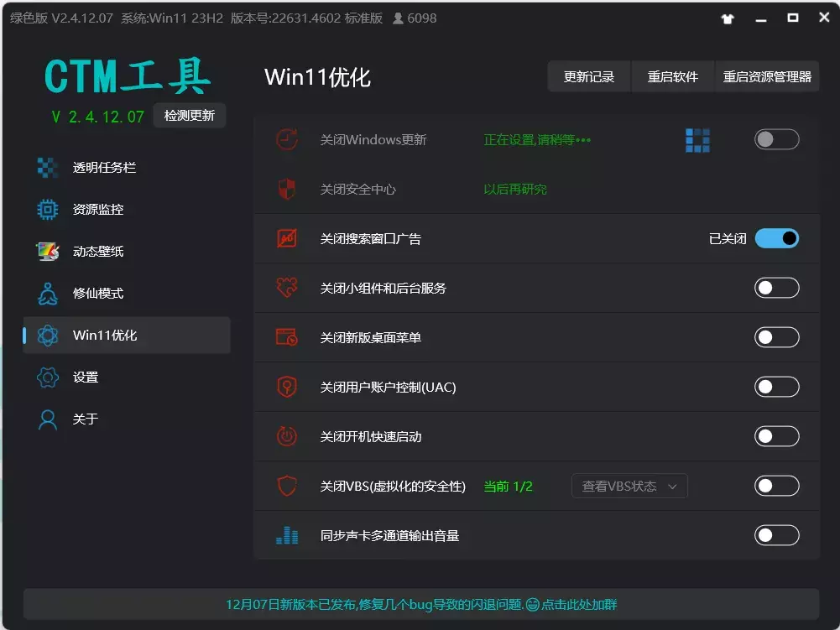Click the UAC shield-key icon
The width and height of the screenshot is (840, 630).
coord(287,387)
